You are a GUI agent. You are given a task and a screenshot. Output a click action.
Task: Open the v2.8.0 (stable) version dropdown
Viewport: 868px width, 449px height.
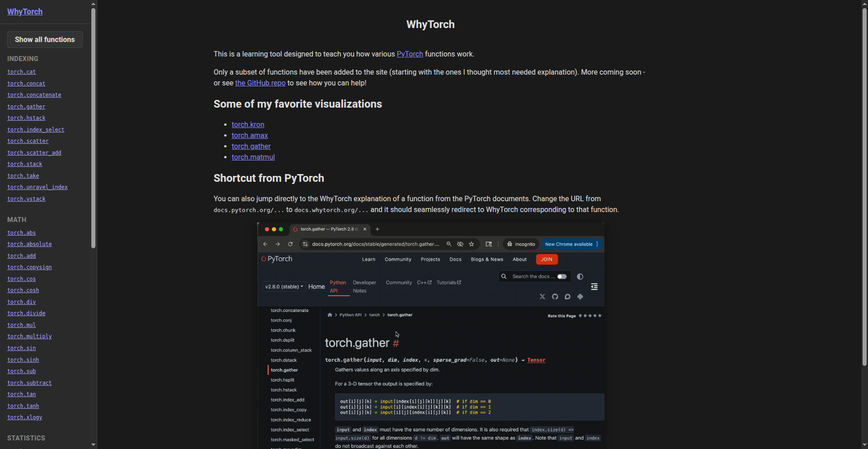284,287
